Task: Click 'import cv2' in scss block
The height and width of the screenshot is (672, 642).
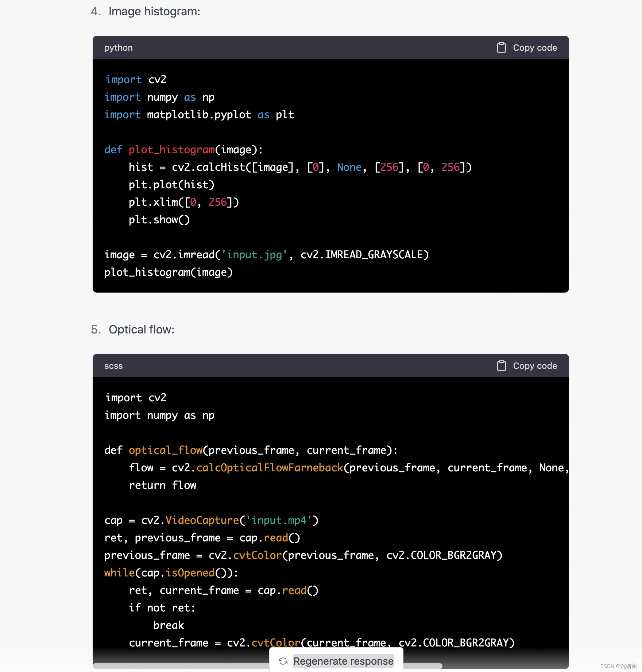Action: [135, 398]
